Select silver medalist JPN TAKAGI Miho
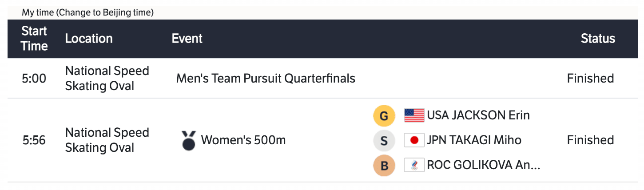 click(474, 140)
